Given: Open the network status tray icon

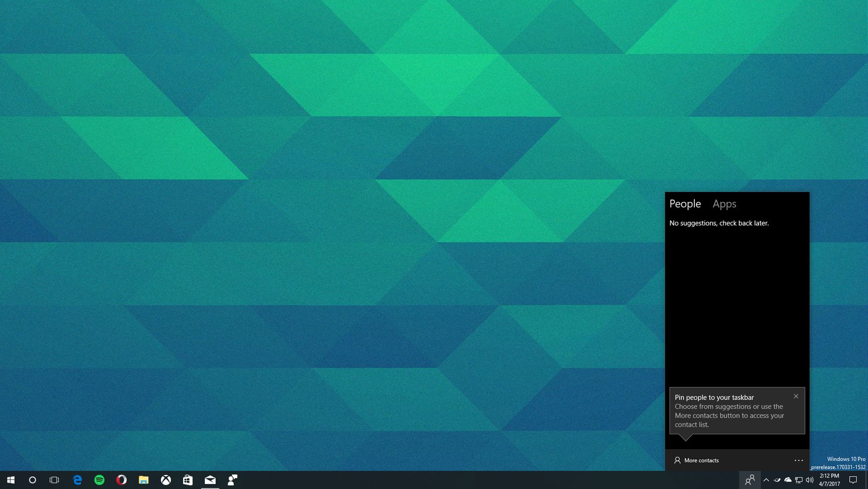Looking at the screenshot, I should [799, 480].
